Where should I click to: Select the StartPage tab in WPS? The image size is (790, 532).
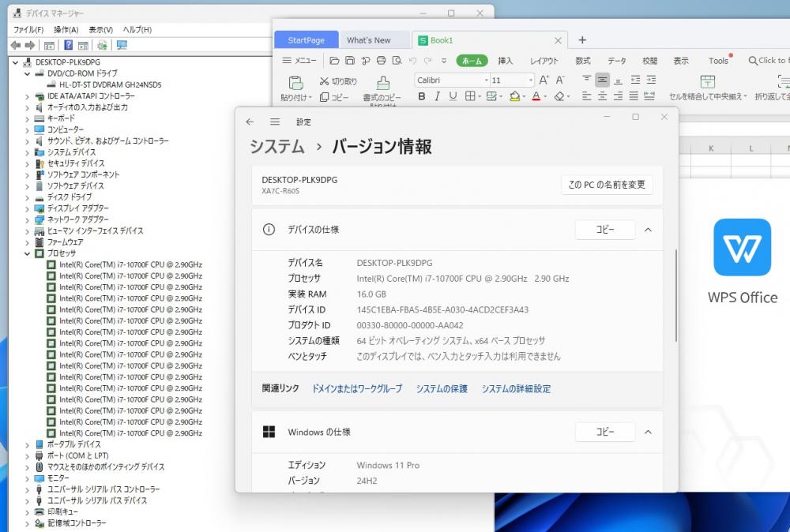[307, 40]
